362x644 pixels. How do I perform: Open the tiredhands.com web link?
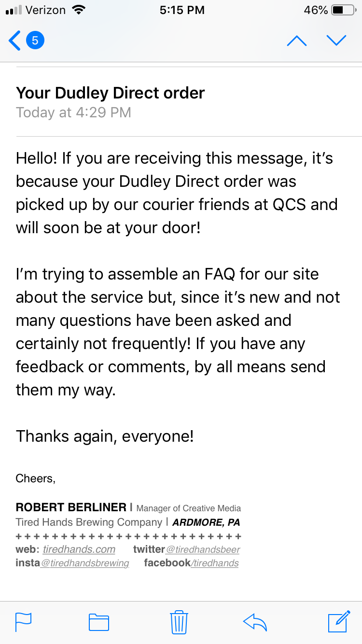(79, 549)
